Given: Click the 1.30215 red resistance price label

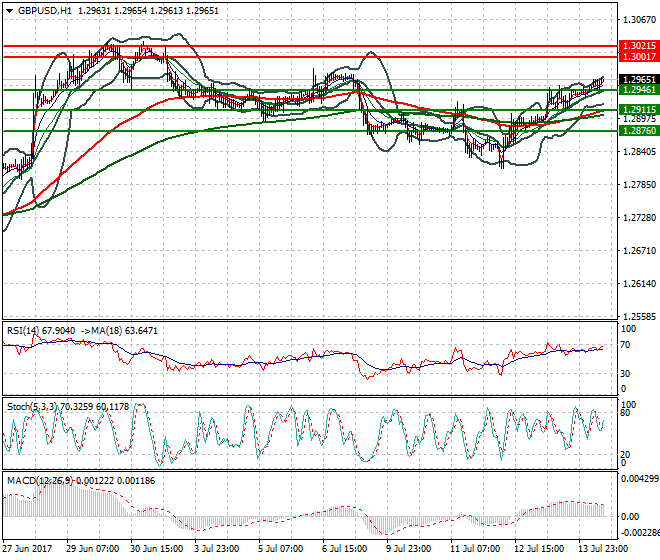Looking at the screenshot, I should click(x=639, y=46).
